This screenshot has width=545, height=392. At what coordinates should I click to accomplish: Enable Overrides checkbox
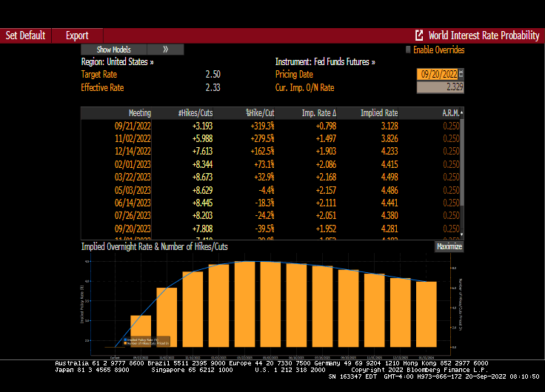(x=408, y=50)
